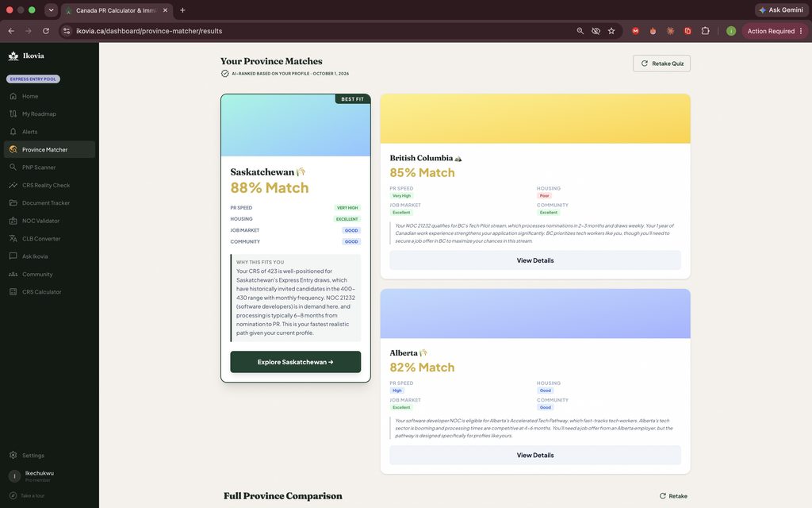Viewport: 812px width, 508px height.
Task: Click the Action Required button
Action: click(x=775, y=31)
